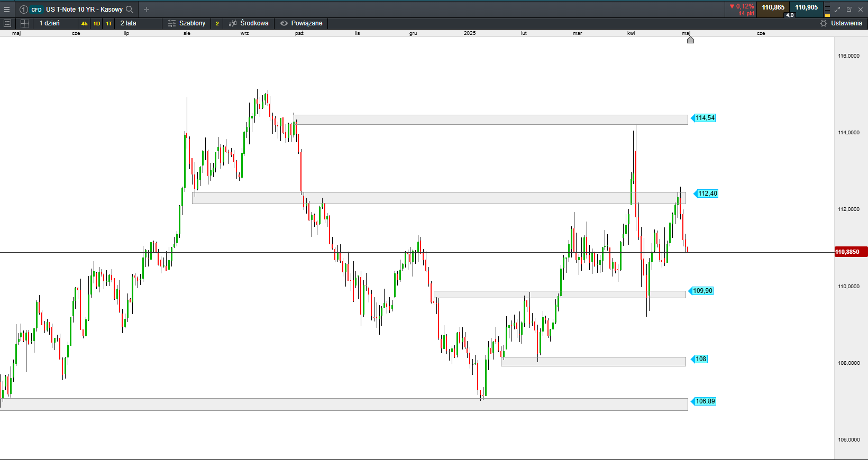Click the 2025 label on time axis
The height and width of the screenshot is (460, 868).
470,33
